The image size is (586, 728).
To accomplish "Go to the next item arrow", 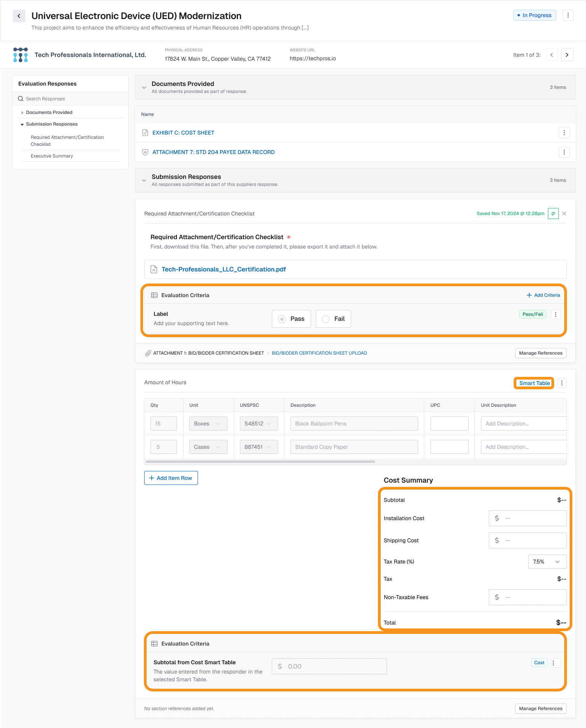I will [567, 55].
